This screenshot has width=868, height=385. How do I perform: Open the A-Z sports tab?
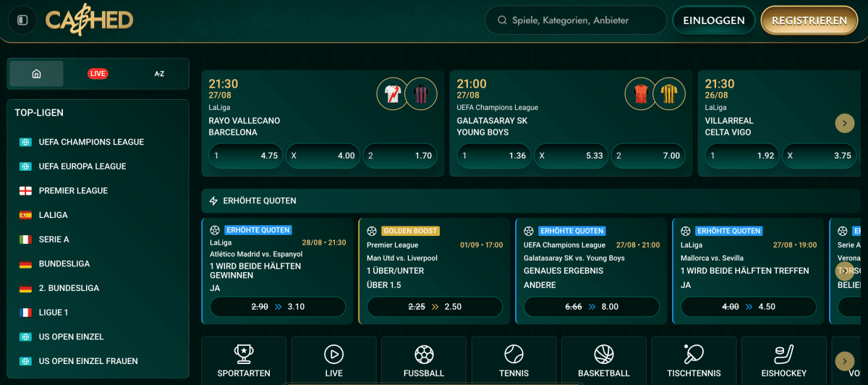coord(159,74)
